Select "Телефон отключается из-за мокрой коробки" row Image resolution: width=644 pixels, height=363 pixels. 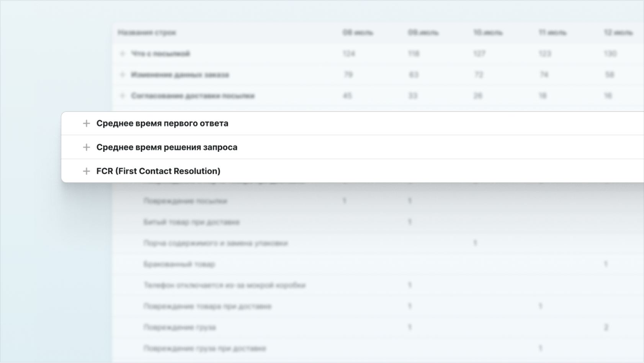point(224,285)
